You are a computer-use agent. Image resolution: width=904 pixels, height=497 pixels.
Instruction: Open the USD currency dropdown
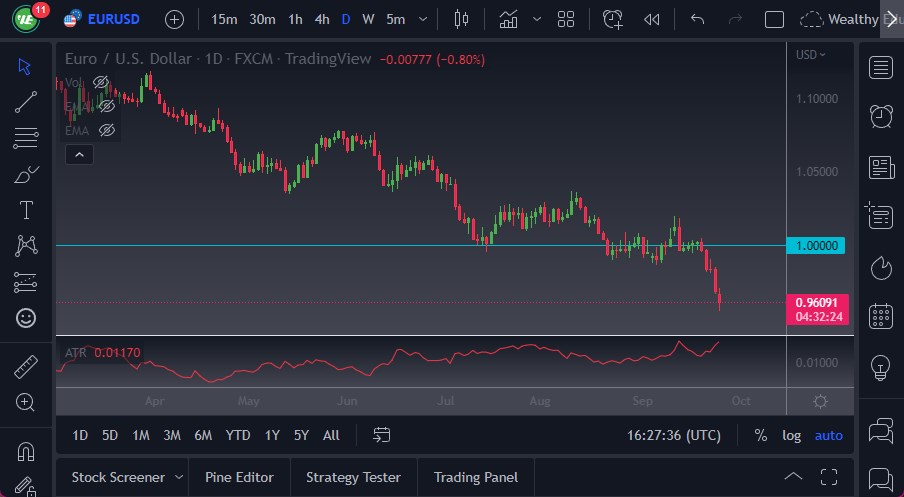(811, 55)
